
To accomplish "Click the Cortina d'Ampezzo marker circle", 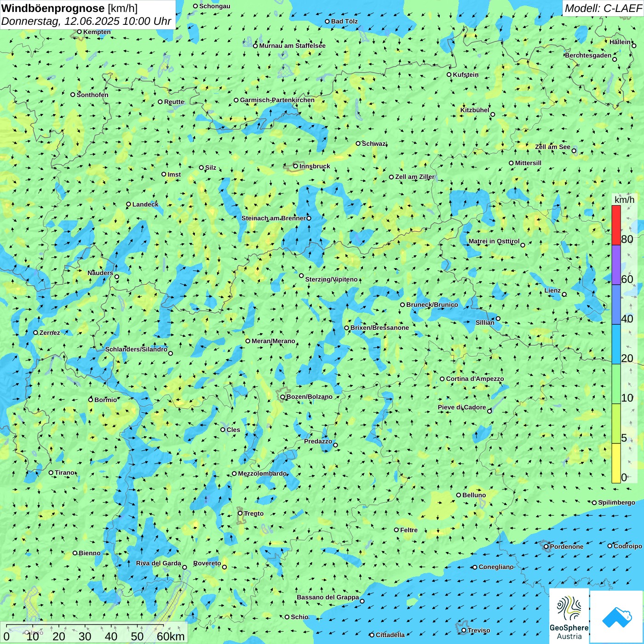I will tap(443, 379).
